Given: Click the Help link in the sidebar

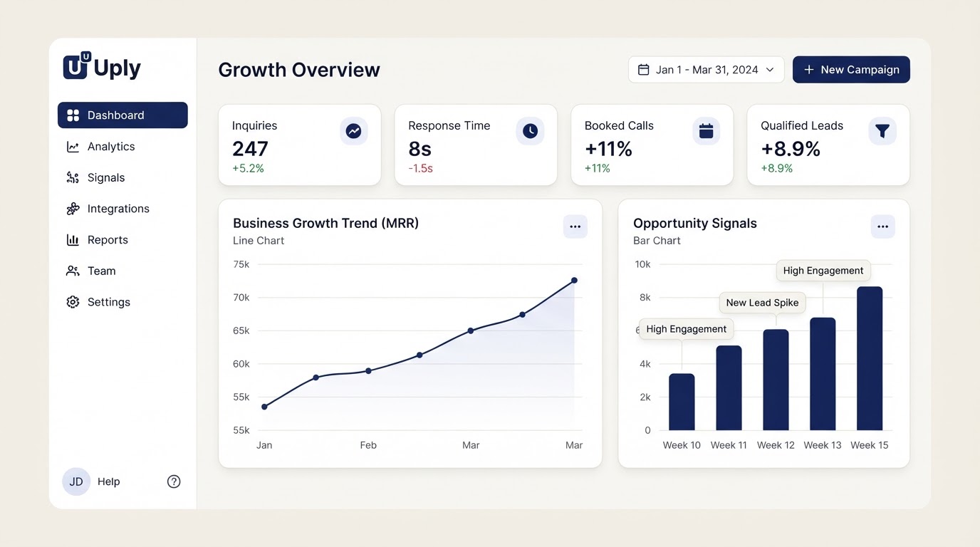Looking at the screenshot, I should pos(109,481).
